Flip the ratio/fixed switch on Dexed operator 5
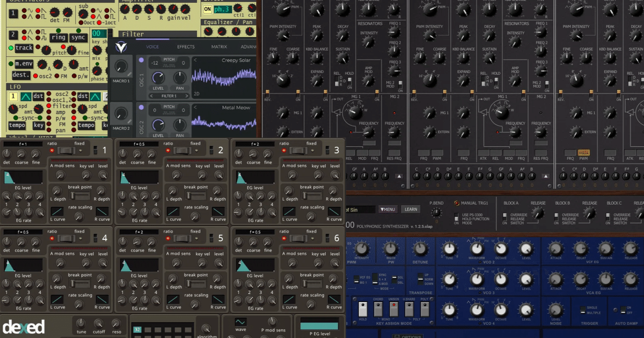 pyautogui.click(x=181, y=239)
